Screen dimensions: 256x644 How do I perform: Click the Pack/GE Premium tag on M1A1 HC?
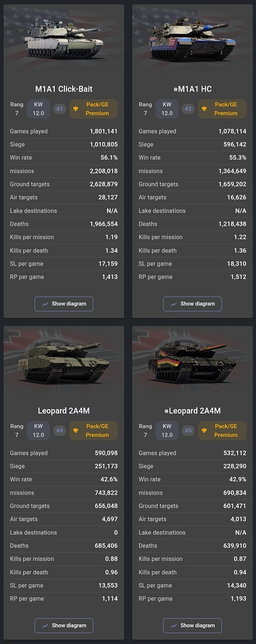(222, 109)
